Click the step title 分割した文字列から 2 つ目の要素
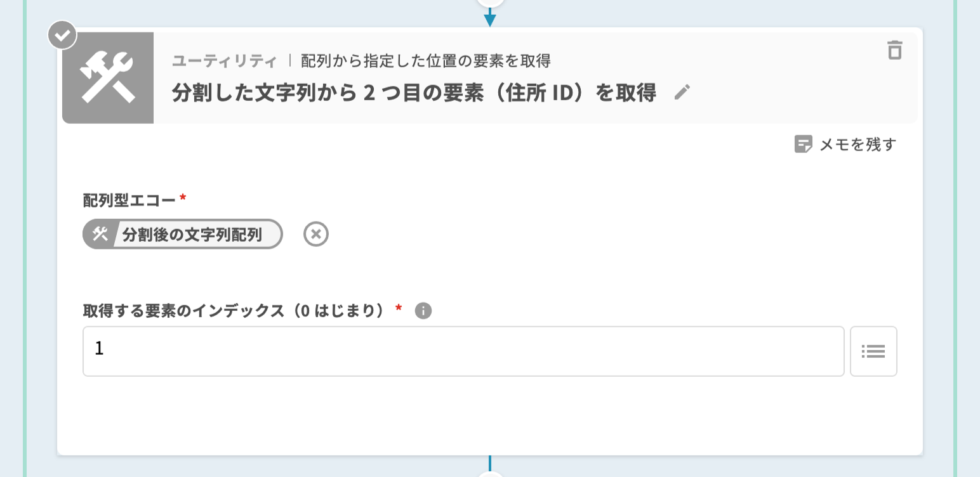This screenshot has height=477, width=980. [414, 93]
